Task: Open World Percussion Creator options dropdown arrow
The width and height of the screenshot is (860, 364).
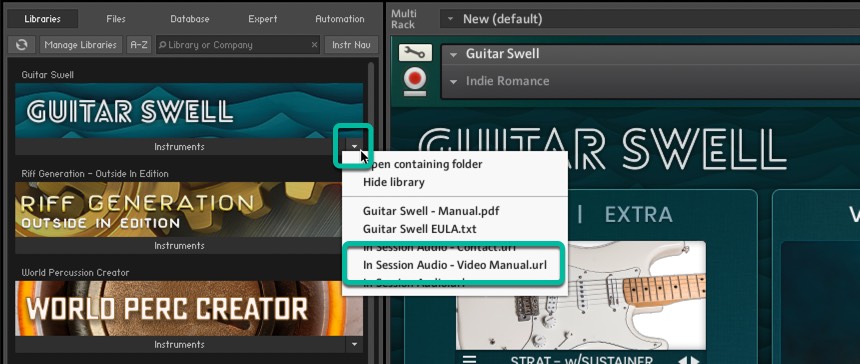Action: (354, 344)
